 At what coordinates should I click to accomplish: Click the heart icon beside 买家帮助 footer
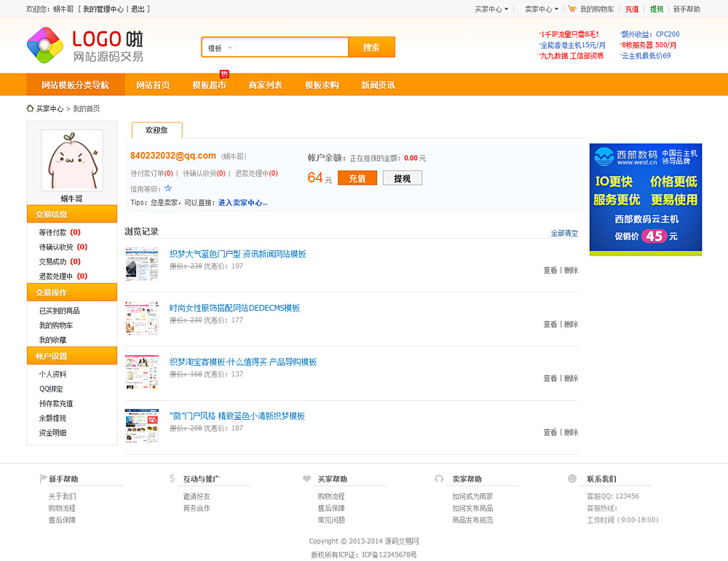pos(306,479)
